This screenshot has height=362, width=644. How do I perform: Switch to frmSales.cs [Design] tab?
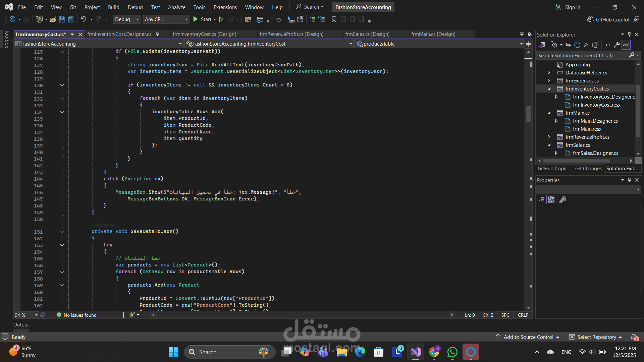tap(367, 34)
